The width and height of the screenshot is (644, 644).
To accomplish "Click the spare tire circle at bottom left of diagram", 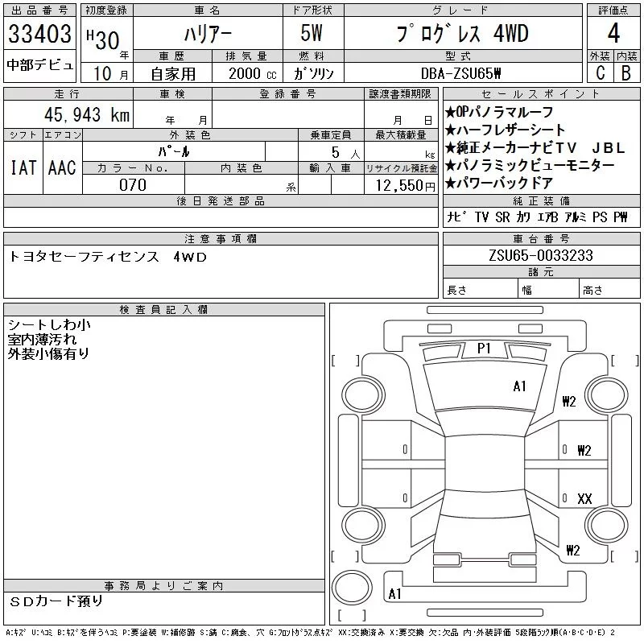I will click(x=349, y=586).
